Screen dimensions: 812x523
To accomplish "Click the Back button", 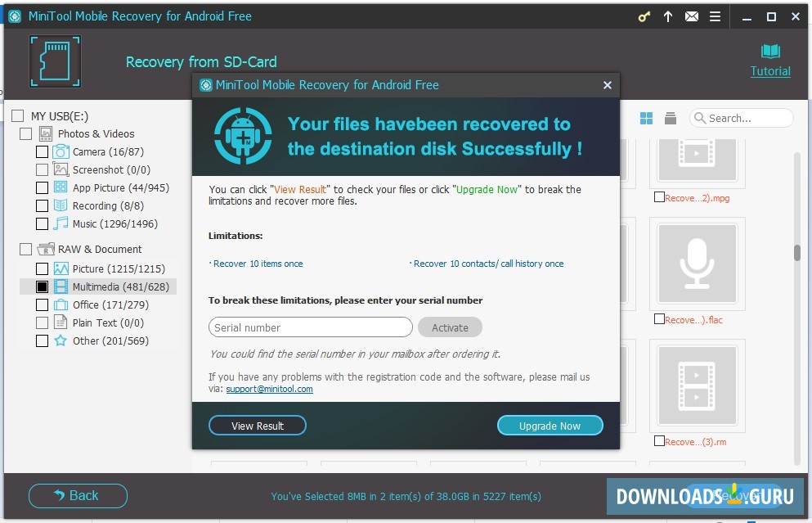I will pyautogui.click(x=78, y=496).
